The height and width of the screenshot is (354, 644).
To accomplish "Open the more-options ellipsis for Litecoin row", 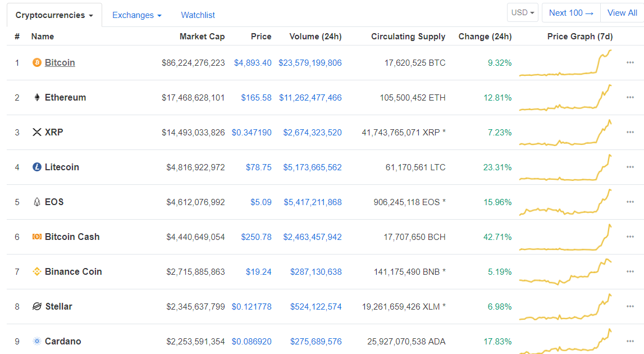I will (630, 167).
